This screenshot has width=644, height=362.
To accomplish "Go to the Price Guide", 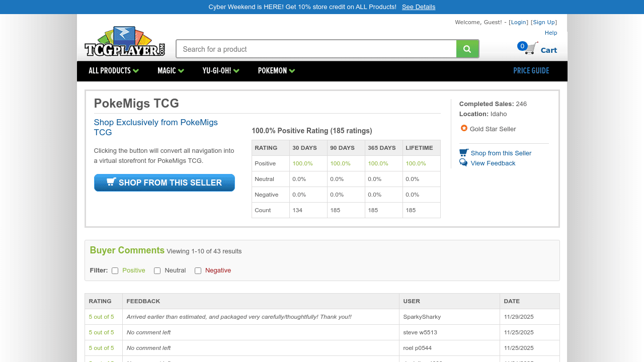I will click(x=531, y=71).
